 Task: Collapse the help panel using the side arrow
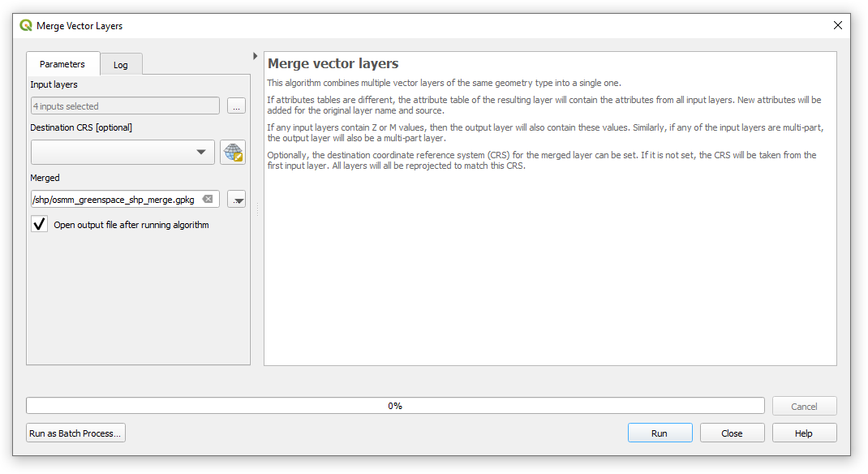[x=256, y=56]
